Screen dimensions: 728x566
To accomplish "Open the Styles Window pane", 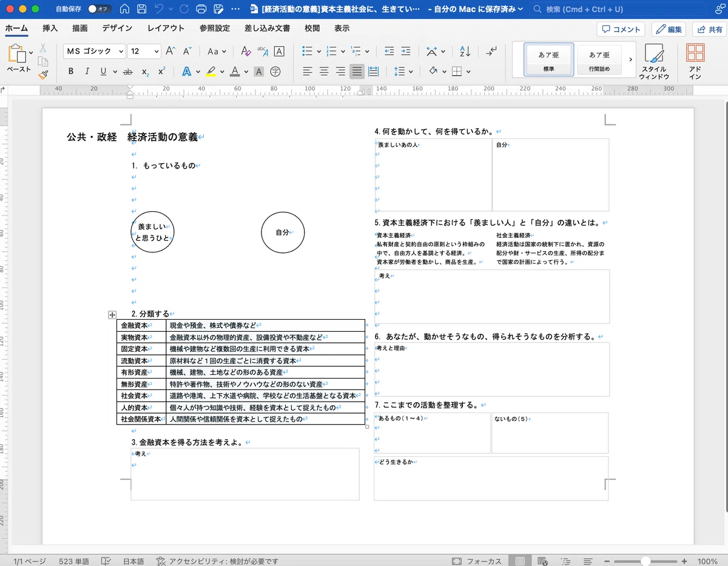I will (x=654, y=61).
